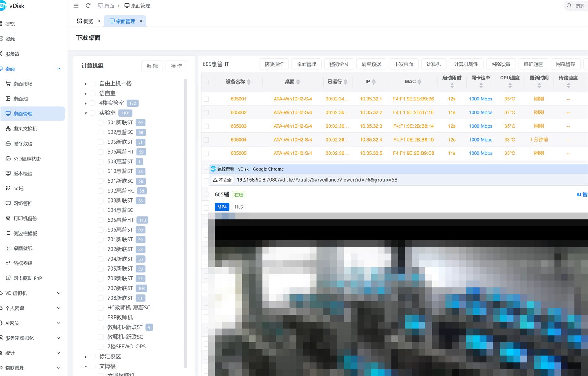The height and width of the screenshot is (376, 588).
Task: Sort by CPU温度 column arrows
Action: tap(510, 86)
